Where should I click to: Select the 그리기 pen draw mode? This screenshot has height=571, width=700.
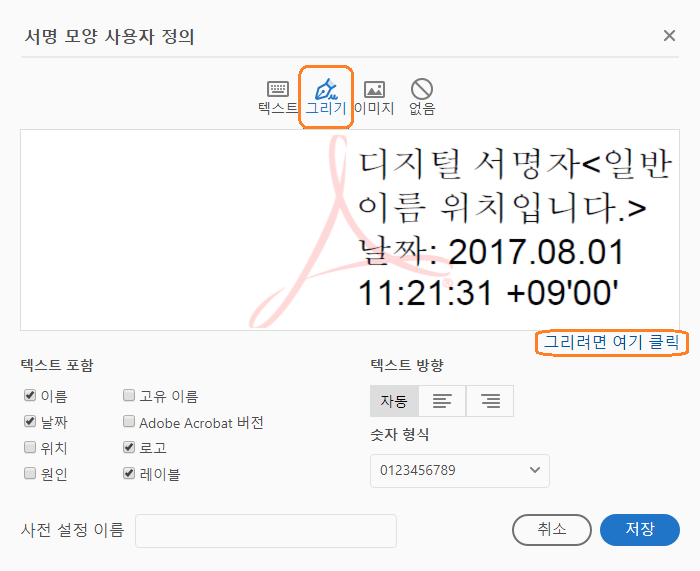pos(326,97)
